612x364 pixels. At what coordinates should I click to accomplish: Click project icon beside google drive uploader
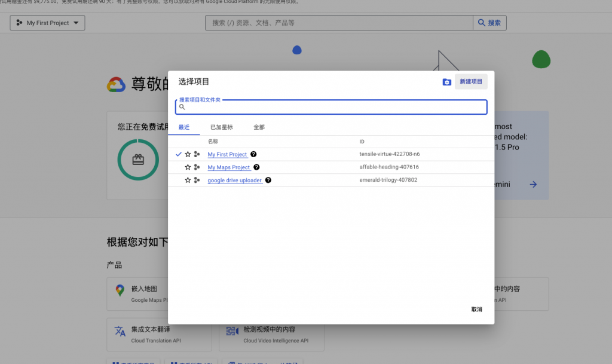(x=197, y=181)
